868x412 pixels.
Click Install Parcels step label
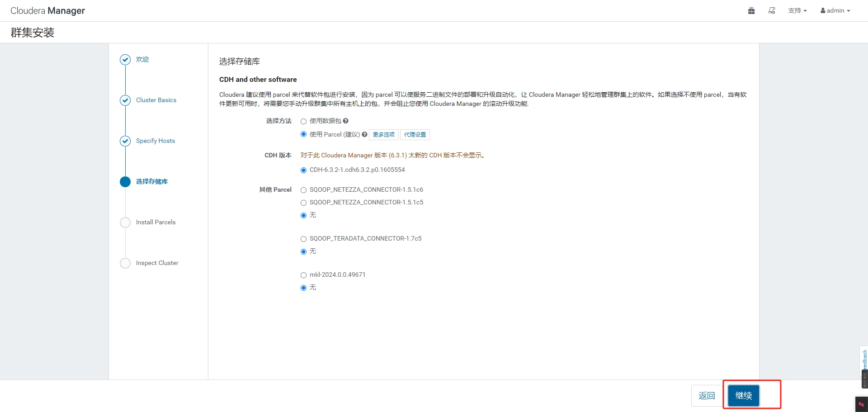pyautogui.click(x=156, y=222)
